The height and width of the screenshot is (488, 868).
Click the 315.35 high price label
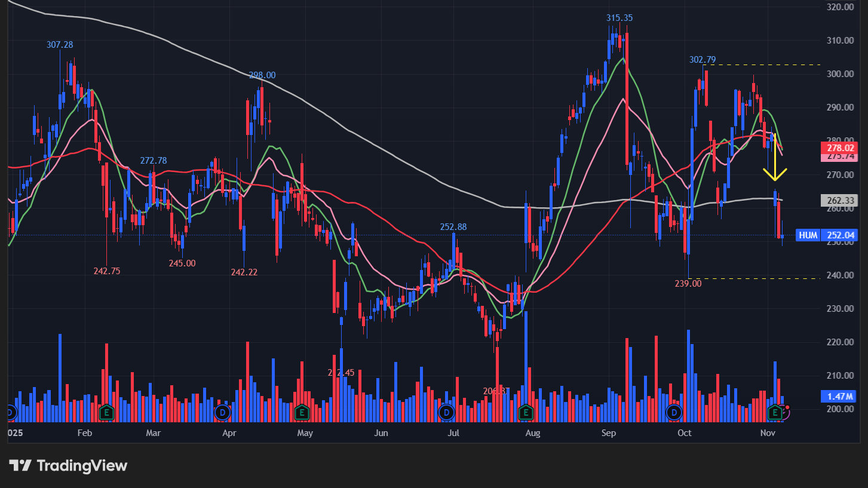tap(619, 18)
